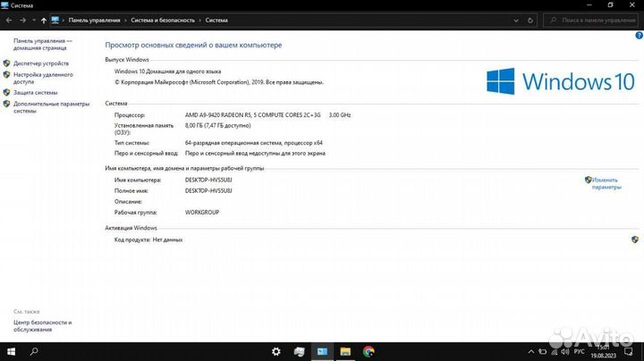Select the processor text AMD A9-9420
644x361 pixels.
pos(252,115)
